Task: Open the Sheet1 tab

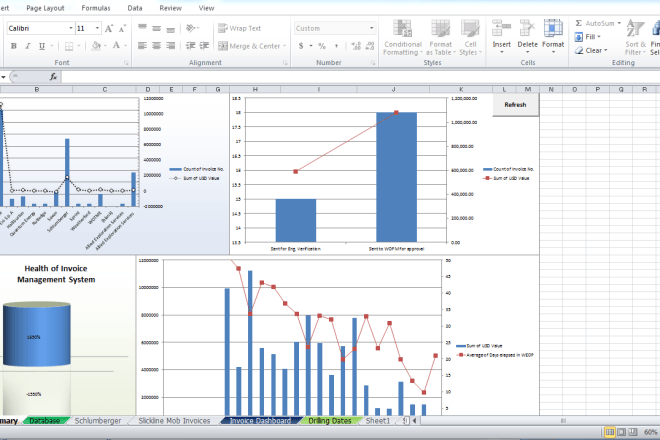Action: pos(378,421)
